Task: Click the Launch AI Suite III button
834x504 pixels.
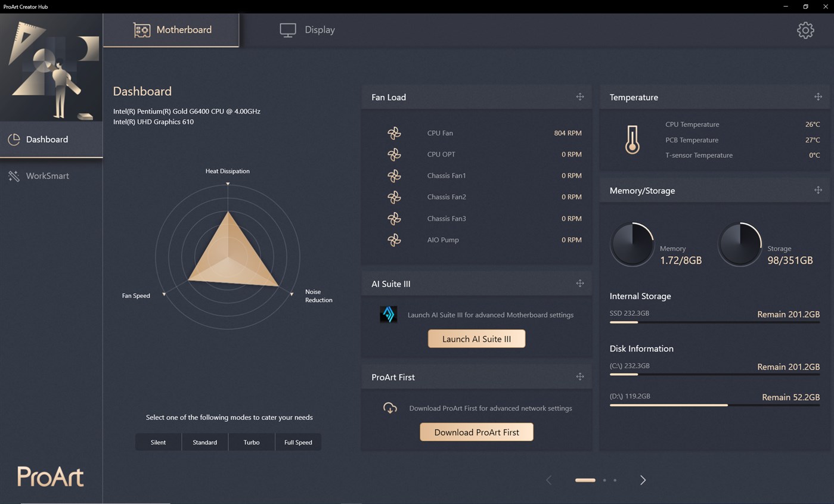Action: 476,339
